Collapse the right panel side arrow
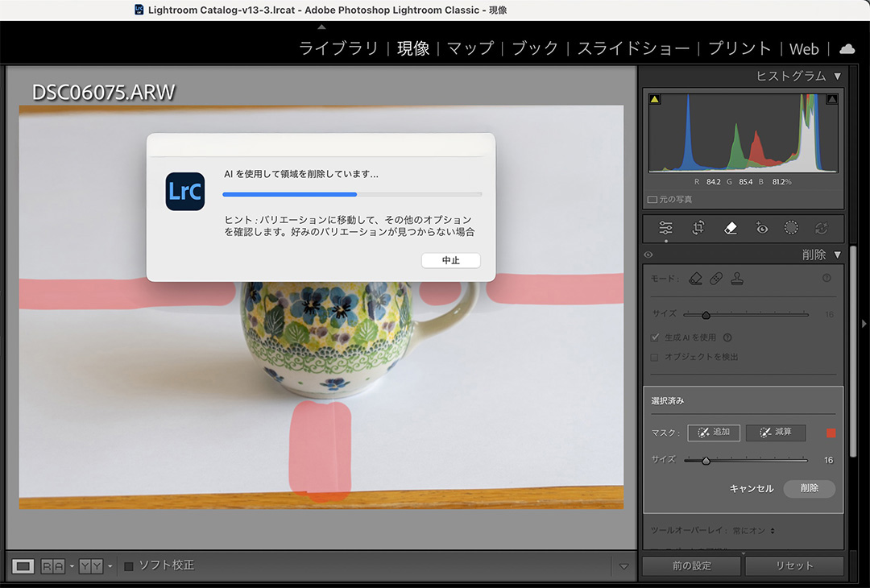870x588 pixels. pyautogui.click(x=864, y=324)
